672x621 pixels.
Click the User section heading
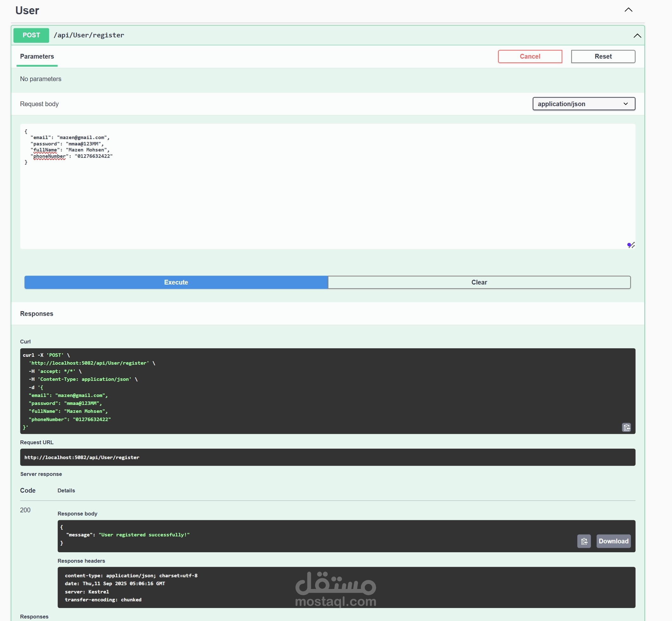(x=27, y=11)
